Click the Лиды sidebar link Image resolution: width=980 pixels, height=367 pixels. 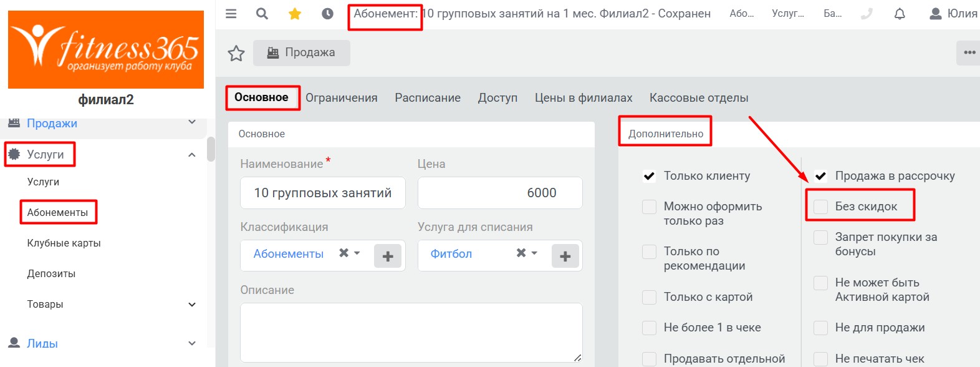click(x=42, y=344)
